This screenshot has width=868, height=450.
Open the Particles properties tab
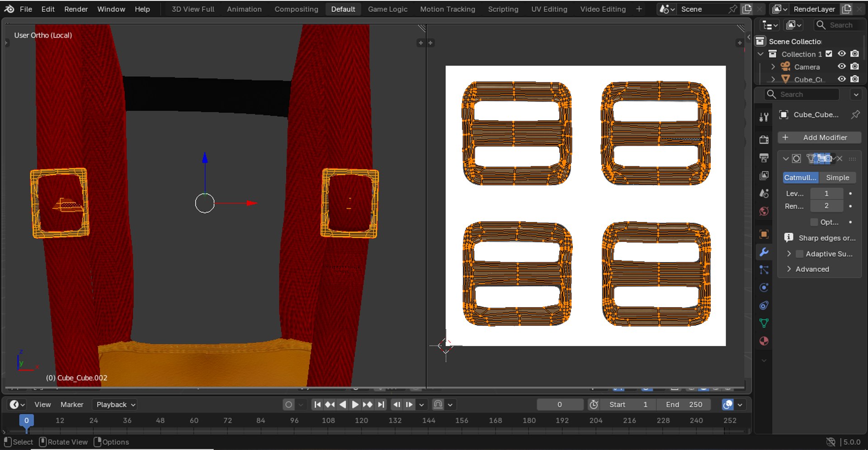tap(764, 270)
